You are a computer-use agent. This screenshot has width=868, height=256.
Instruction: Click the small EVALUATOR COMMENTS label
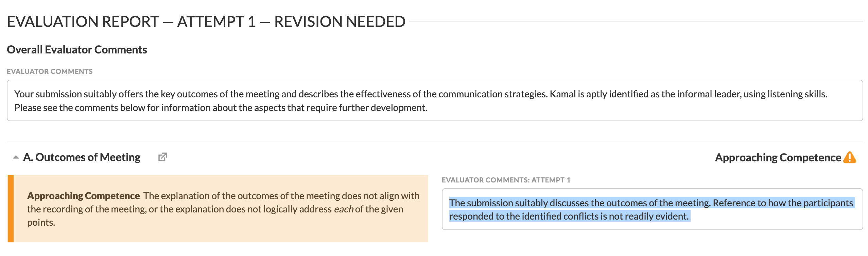pos(50,71)
